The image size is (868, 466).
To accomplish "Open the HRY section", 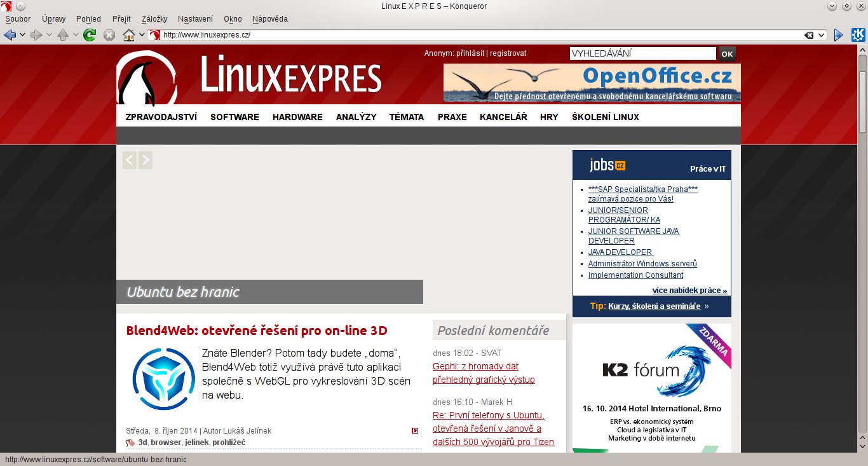I will coord(549,117).
